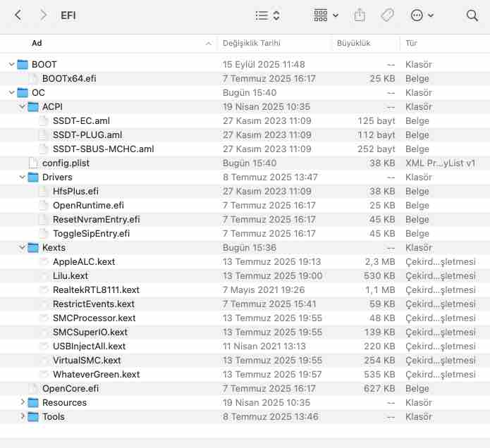Sort by the Büyüklük column header
The width and height of the screenshot is (490, 448).
point(353,43)
